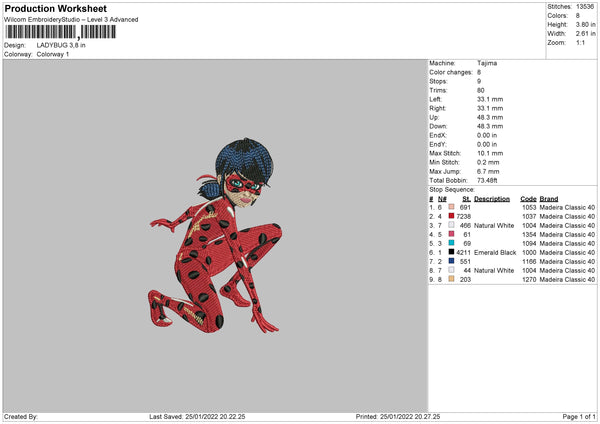The width and height of the screenshot is (600, 424).
Task: Click the 'Brand' column header
Action: point(549,199)
